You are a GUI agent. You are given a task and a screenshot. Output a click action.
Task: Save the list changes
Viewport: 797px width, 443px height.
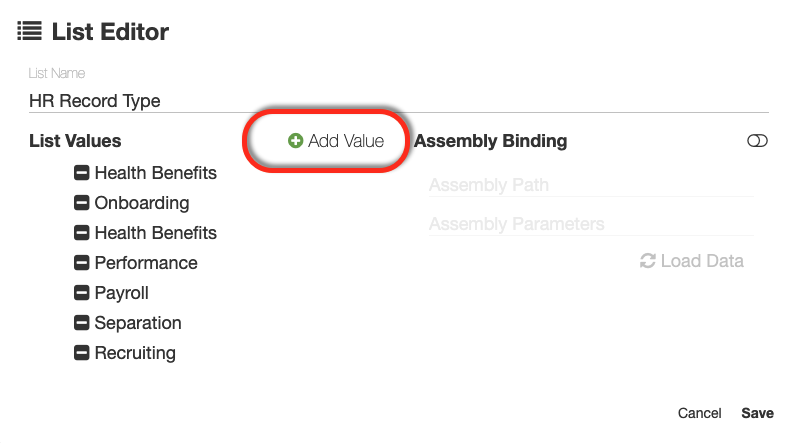point(757,413)
